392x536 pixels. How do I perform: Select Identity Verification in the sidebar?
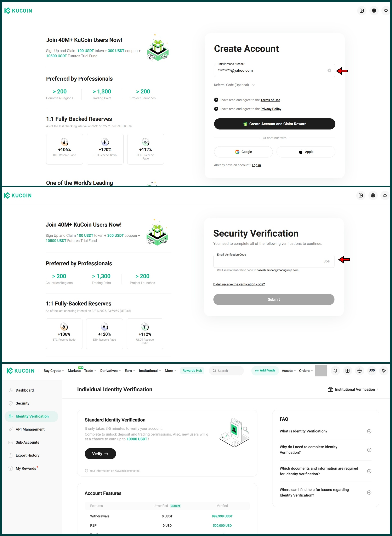pos(31,416)
